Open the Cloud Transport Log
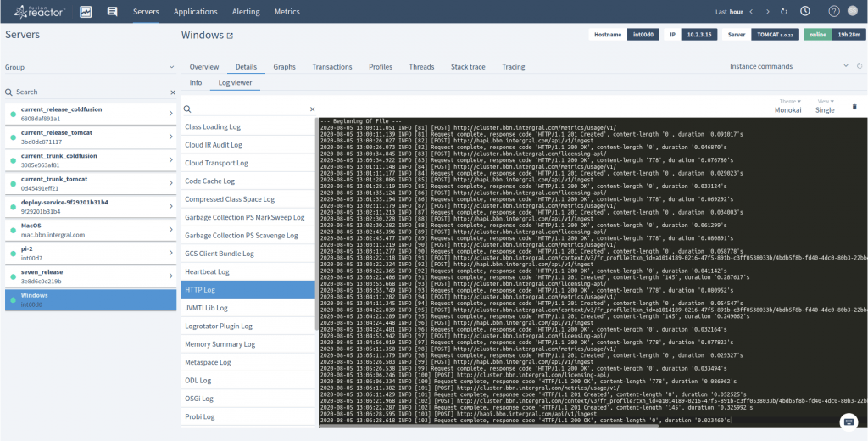Screen dimensions: 868x441 248,163
